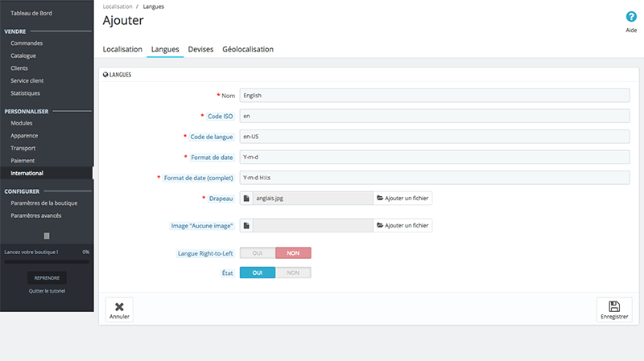
Task: Open the Devises tab
Action: coord(200,49)
